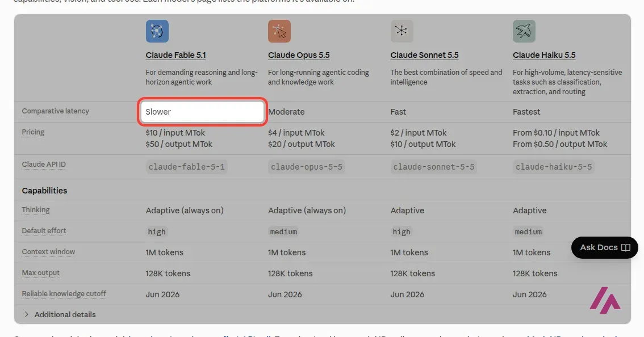
Task: Select the claude-opus-5-5 API ID code
Action: (x=307, y=167)
